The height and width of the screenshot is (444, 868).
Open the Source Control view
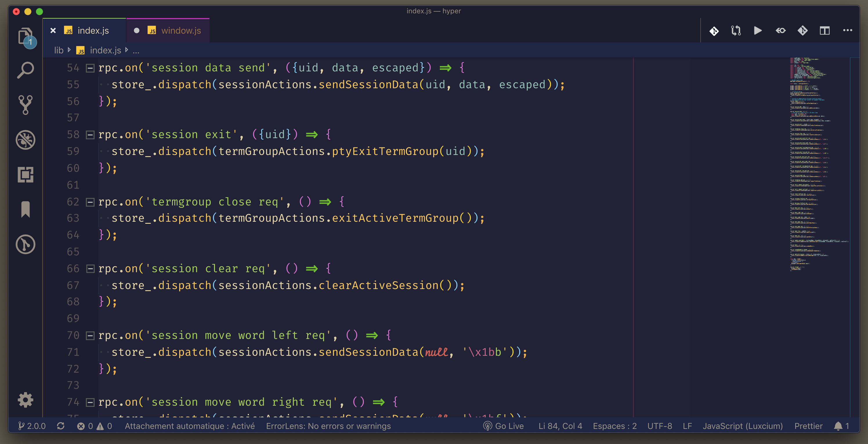pos(25,104)
